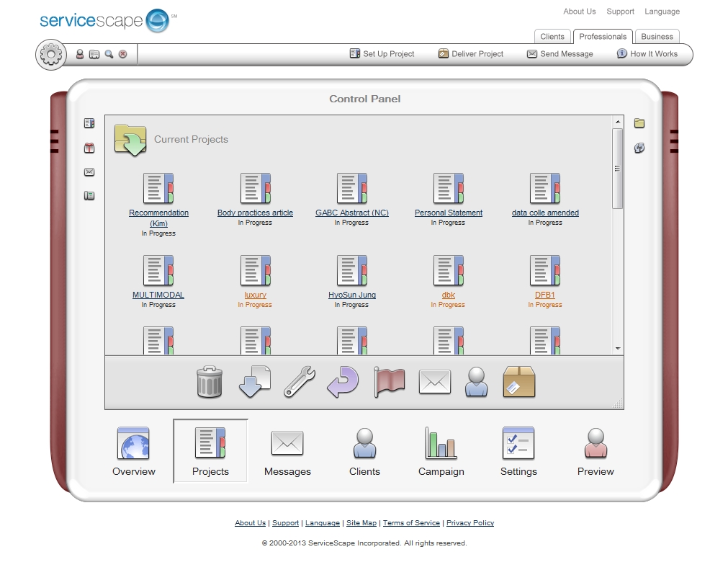Open Site Map footer link
Screen dimensions: 728x575
click(361, 523)
